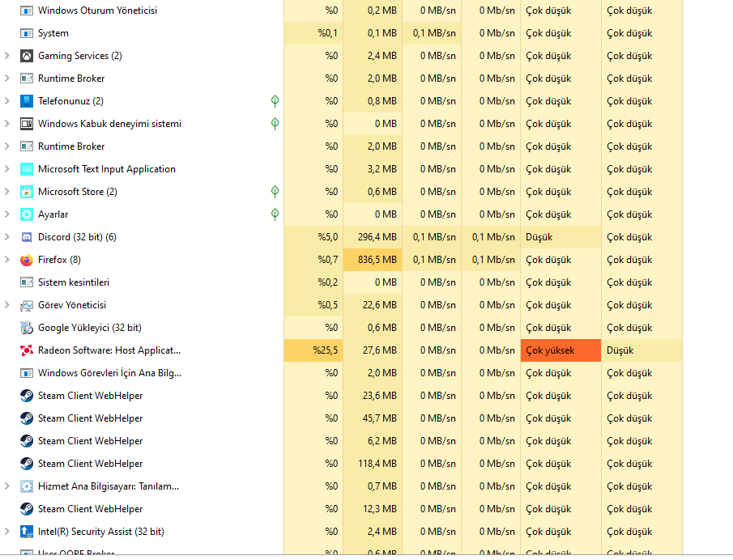This screenshot has height=560, width=733.
Task: Click the 22,6 MB memory cell
Action: tap(373, 305)
